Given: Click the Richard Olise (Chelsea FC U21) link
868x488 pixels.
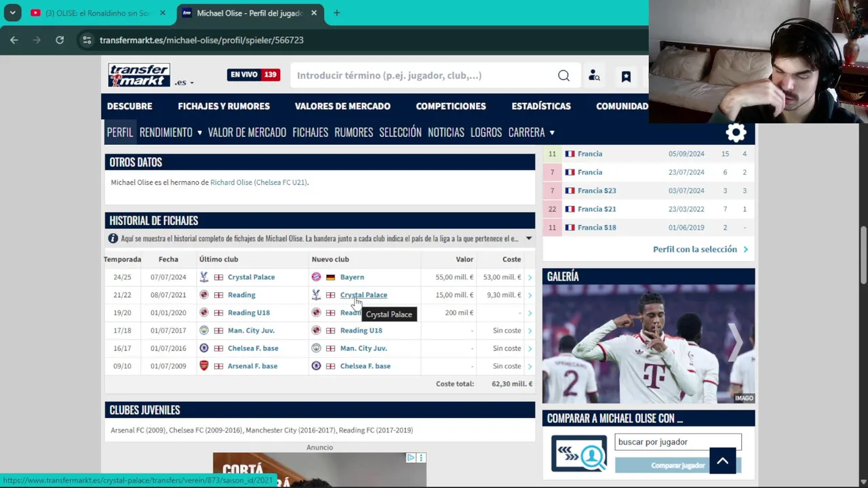Looking at the screenshot, I should pos(258,182).
